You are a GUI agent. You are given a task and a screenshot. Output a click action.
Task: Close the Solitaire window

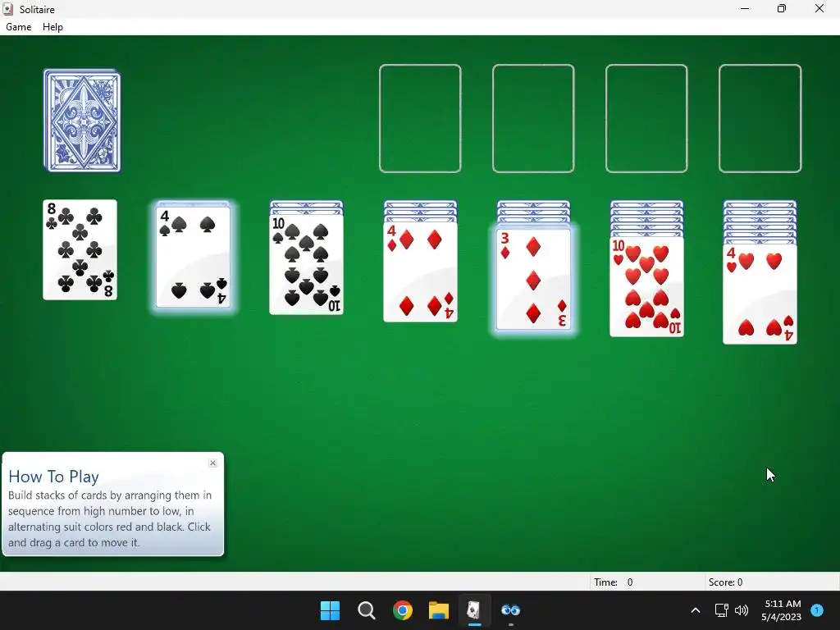tap(819, 9)
